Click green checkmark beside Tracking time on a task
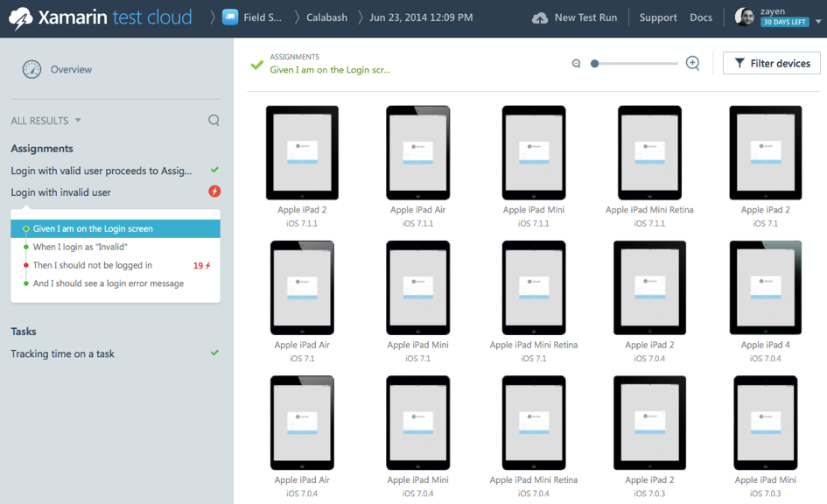The image size is (827, 504). [x=214, y=353]
